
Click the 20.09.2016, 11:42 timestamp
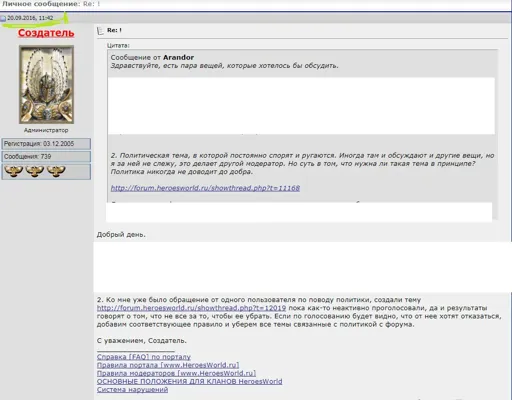[30, 18]
